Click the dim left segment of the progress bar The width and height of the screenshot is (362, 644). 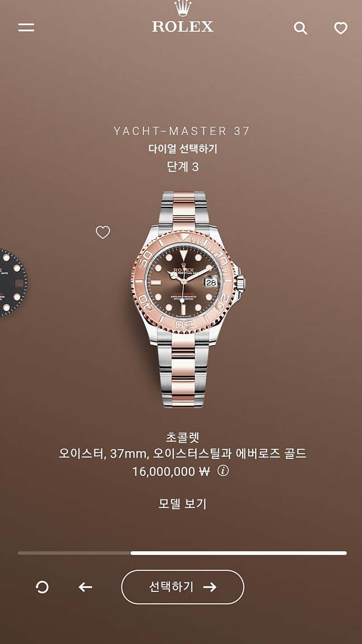click(x=74, y=553)
